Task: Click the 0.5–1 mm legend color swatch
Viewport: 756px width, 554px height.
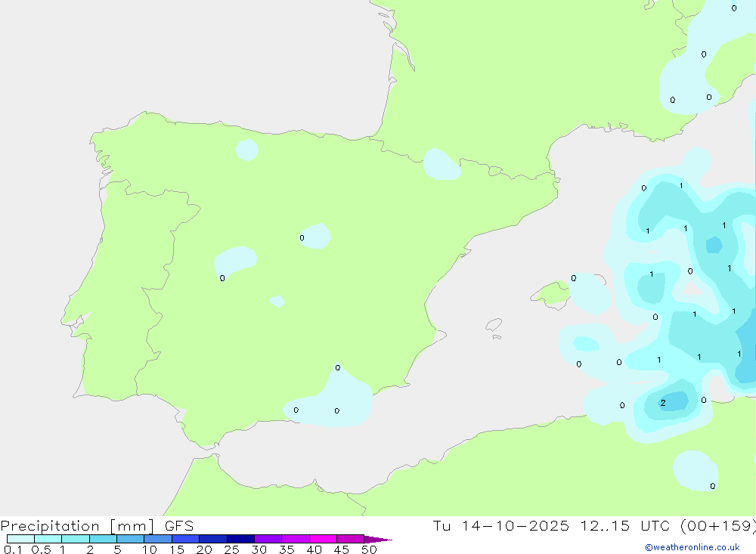Action: 48,539
